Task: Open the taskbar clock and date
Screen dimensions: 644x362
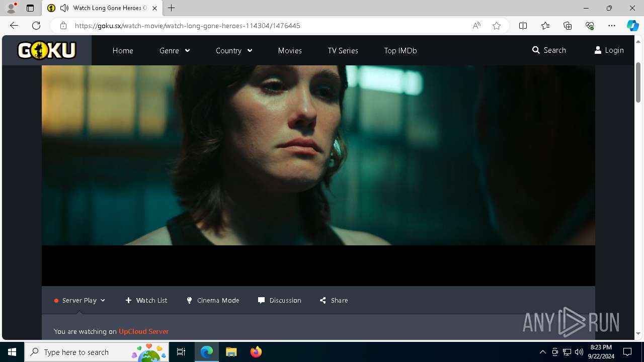Action: pos(602,352)
